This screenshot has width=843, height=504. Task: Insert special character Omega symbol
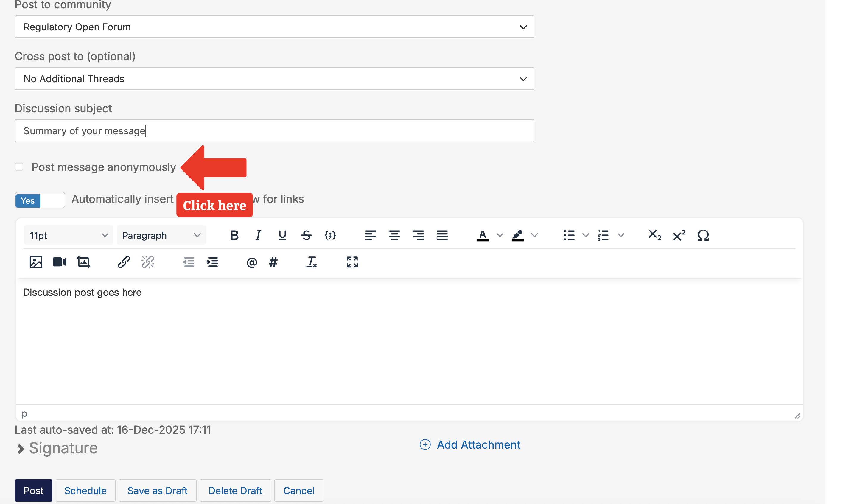pyautogui.click(x=703, y=235)
